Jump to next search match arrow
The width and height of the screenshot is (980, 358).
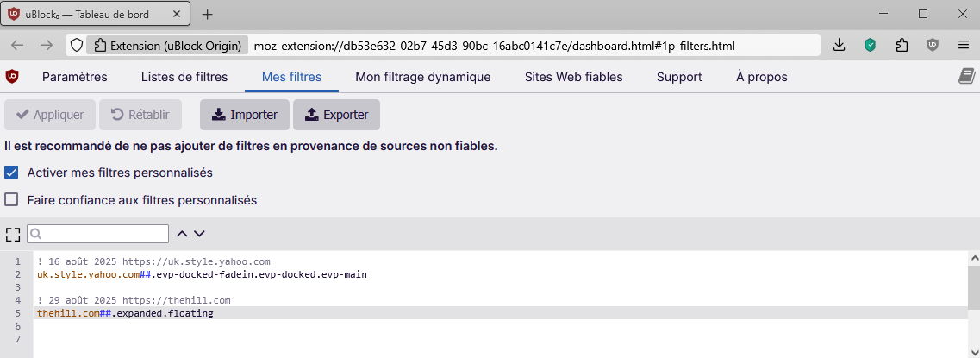point(199,233)
